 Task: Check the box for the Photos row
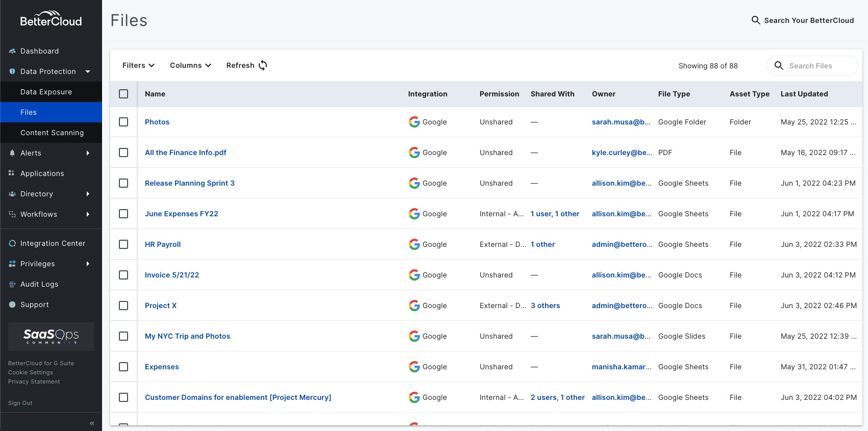click(x=123, y=122)
